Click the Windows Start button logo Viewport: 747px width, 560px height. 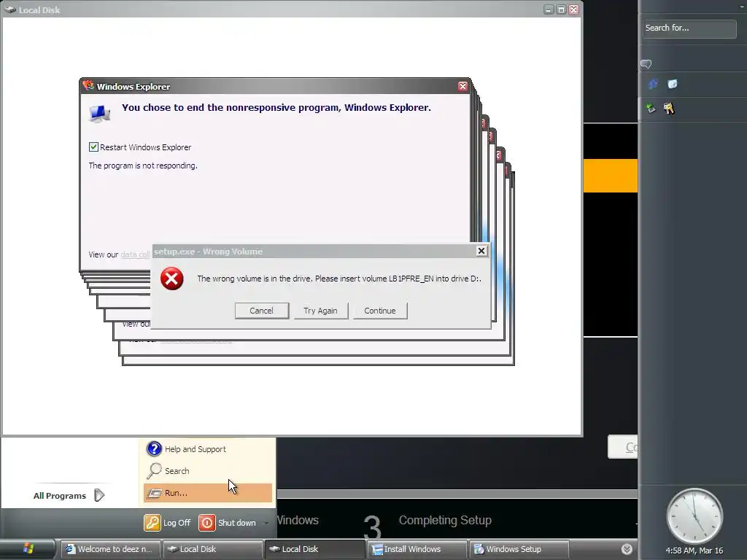tap(28, 548)
